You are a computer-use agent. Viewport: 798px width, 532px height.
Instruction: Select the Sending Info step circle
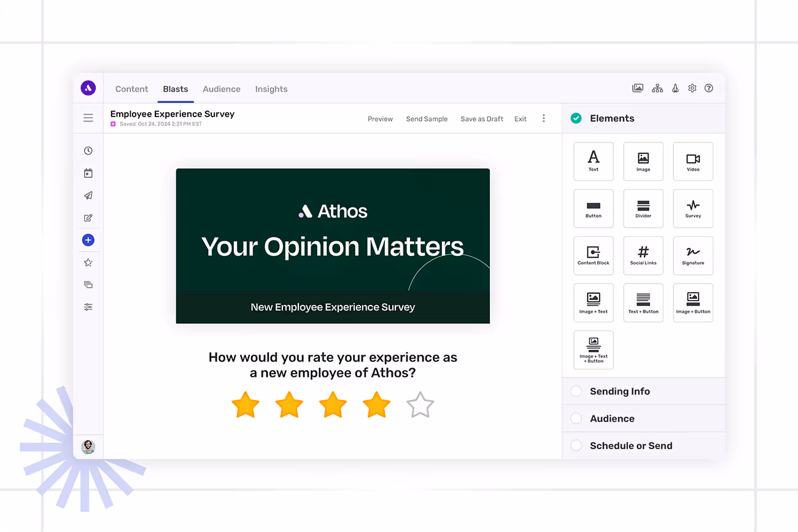point(576,391)
